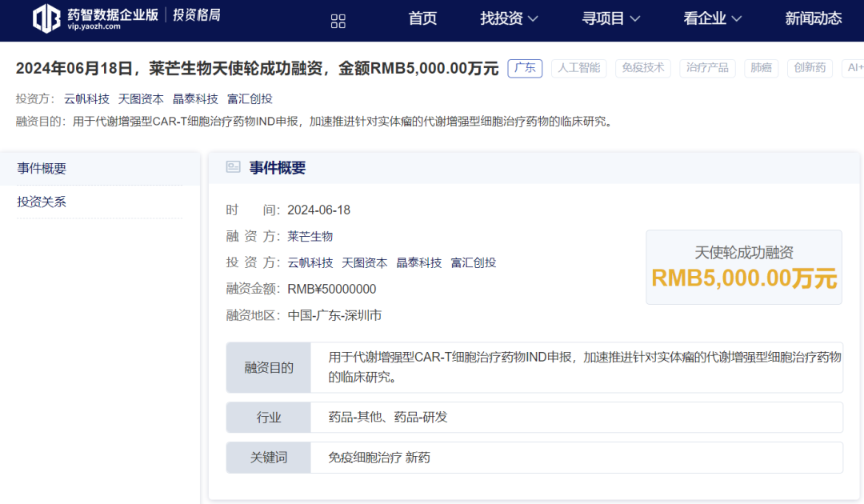
Task: Click the 事件概要 header card icon
Action: tap(233, 167)
